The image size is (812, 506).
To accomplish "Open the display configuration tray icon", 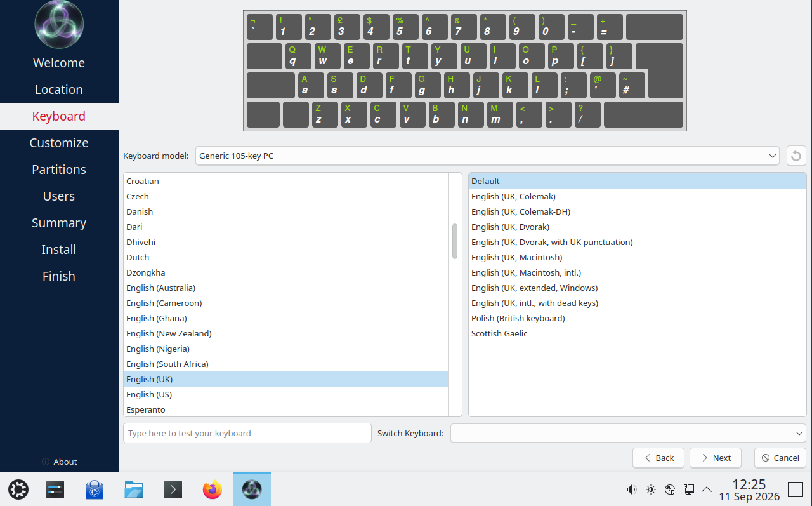I will click(688, 489).
